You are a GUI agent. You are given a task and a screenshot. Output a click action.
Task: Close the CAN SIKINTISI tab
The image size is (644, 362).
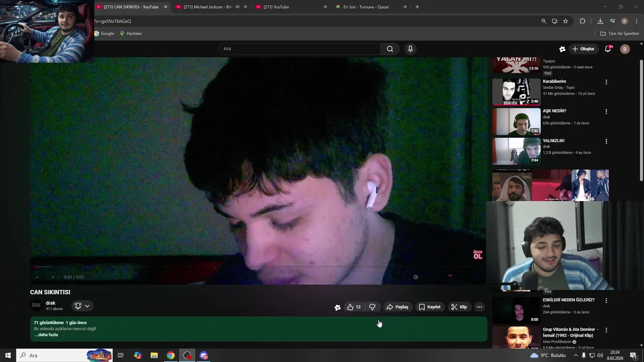click(x=166, y=7)
